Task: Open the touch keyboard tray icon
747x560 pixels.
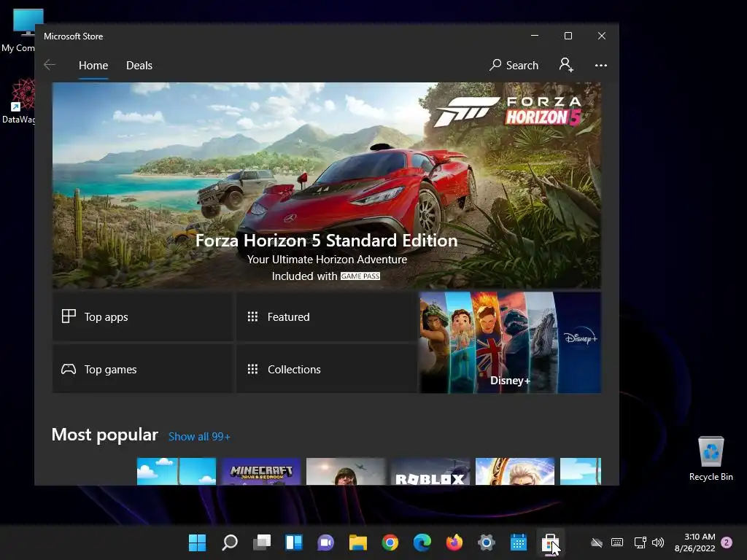Action: coord(617,542)
